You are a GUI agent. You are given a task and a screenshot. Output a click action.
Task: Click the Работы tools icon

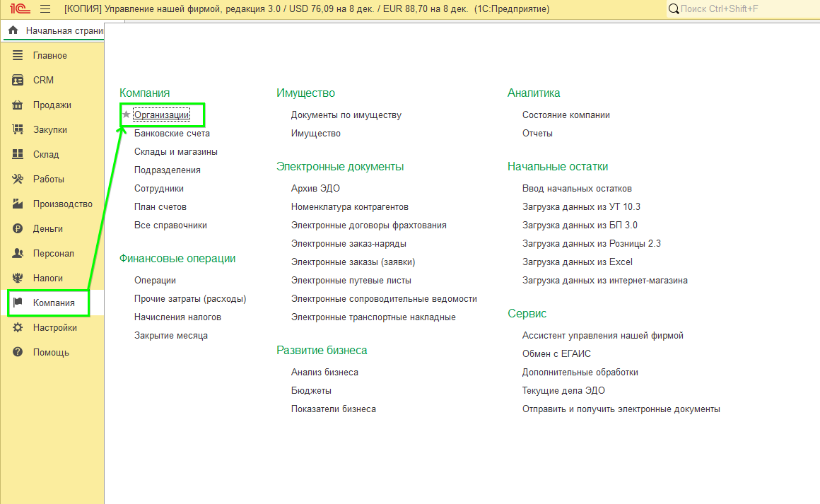coord(18,180)
